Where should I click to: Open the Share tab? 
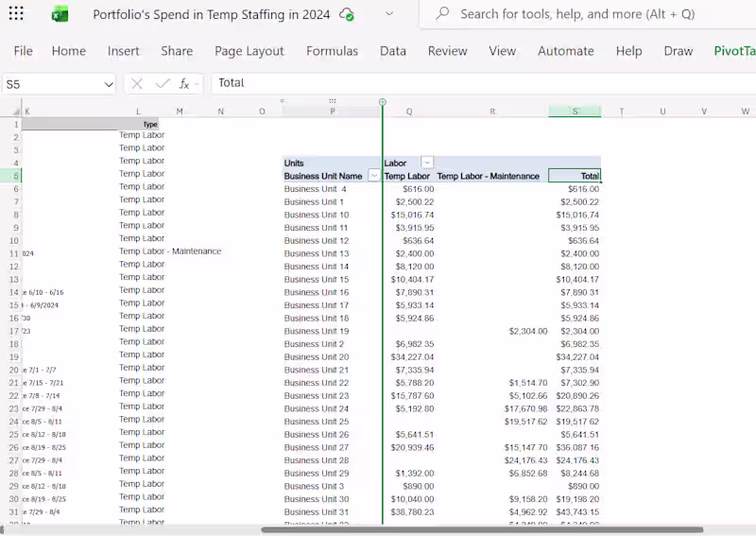click(x=177, y=51)
